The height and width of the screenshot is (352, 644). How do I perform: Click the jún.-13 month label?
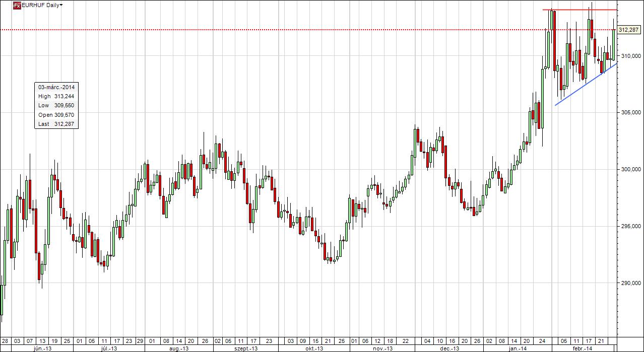(x=41, y=348)
